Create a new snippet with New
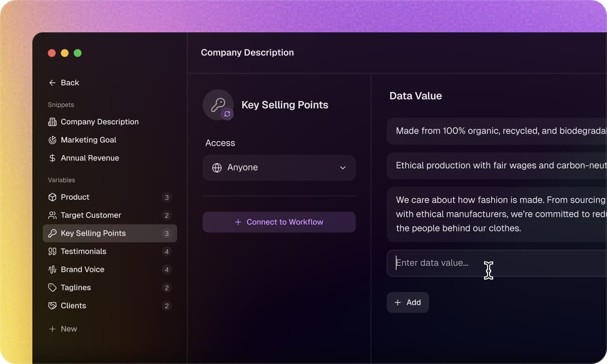The image size is (607, 364). tap(63, 329)
